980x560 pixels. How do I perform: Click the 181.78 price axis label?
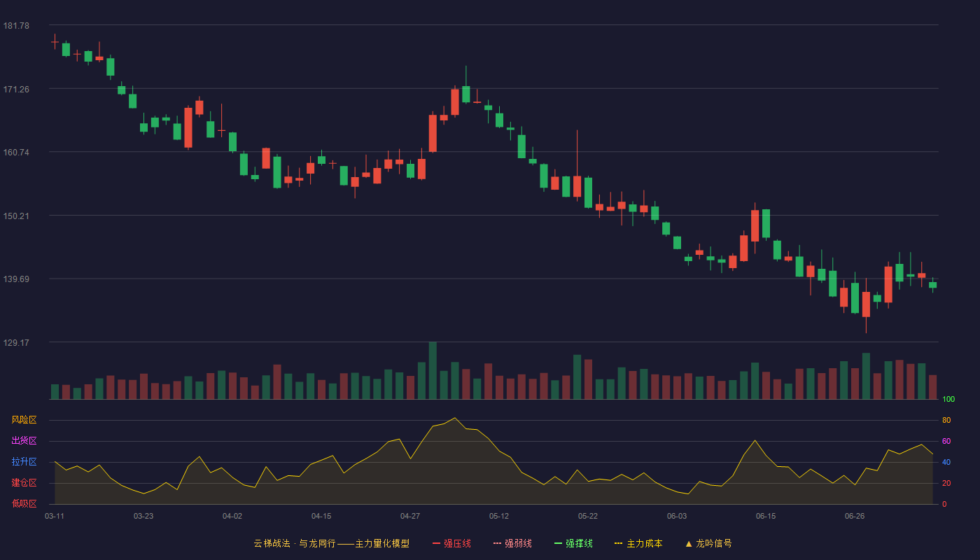(x=16, y=26)
